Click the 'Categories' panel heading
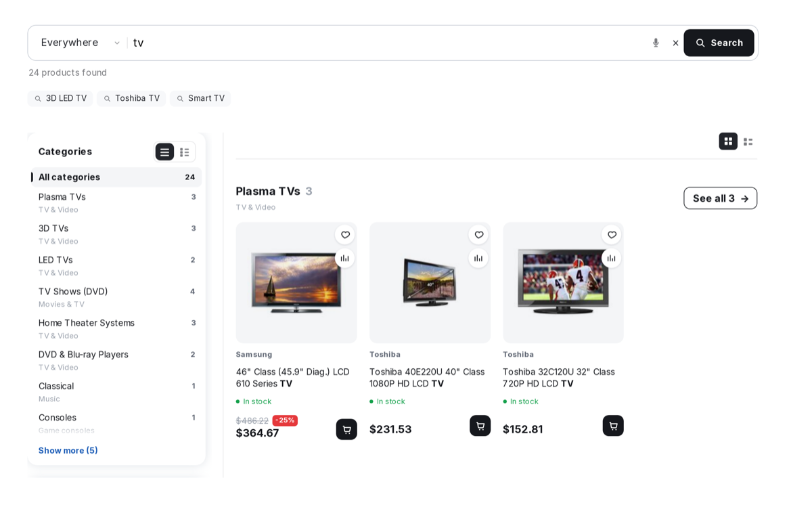 [65, 152]
